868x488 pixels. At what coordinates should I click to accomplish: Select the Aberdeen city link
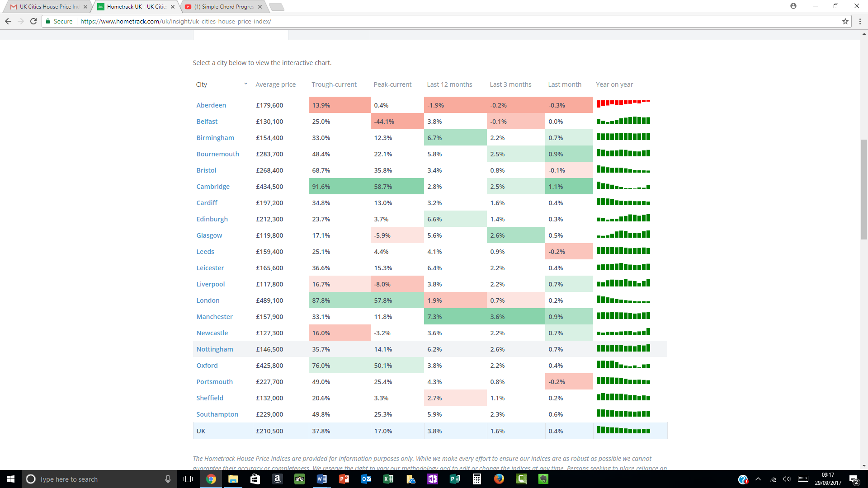[x=211, y=105]
